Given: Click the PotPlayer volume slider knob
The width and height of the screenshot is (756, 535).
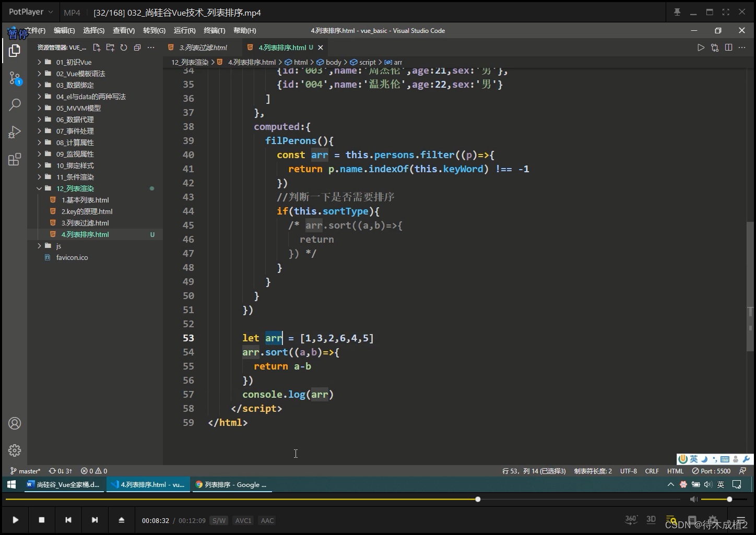Looking at the screenshot, I should pos(729,500).
